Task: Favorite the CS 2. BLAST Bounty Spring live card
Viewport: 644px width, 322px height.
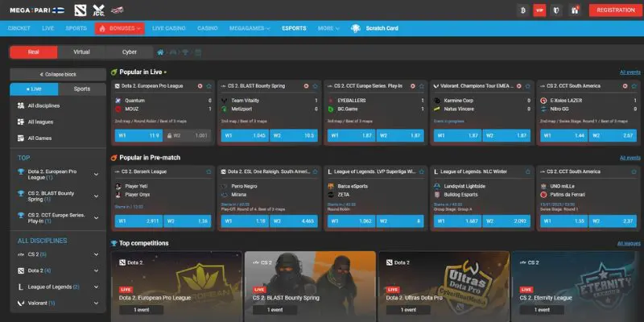Action: [315, 86]
